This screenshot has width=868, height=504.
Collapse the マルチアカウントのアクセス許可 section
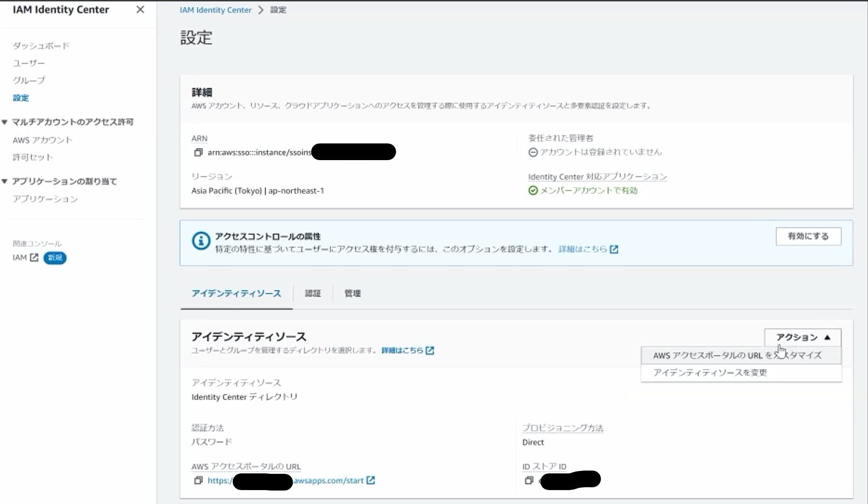coord(5,122)
